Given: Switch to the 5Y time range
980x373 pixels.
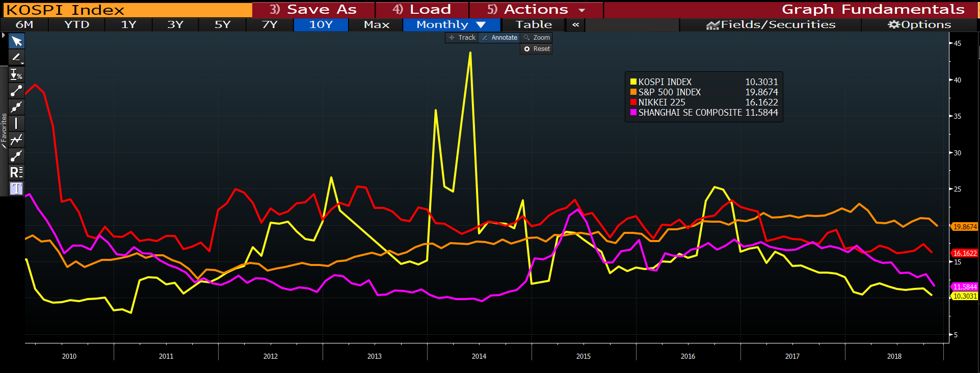Looking at the screenshot, I should point(222,24).
